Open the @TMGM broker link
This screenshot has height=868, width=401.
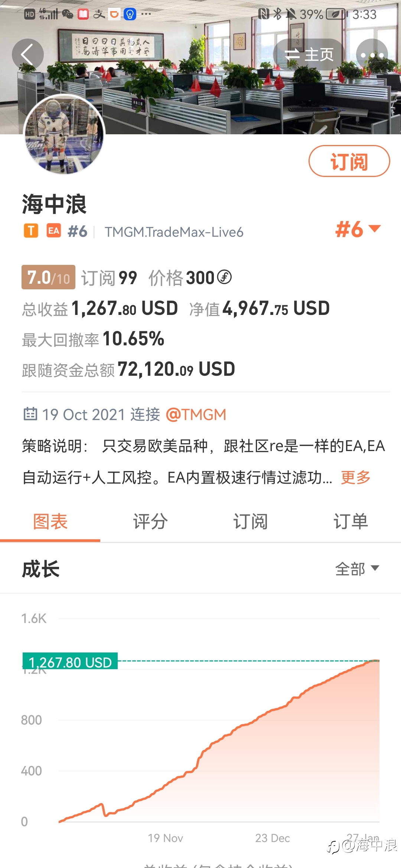196,414
